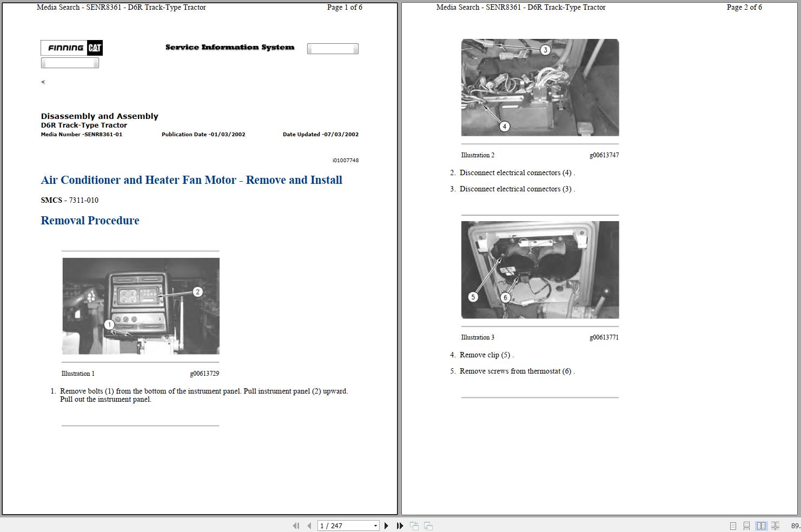Click Date Updated -07/03/2002 text
Viewport: 801px width, 532px height.
[x=321, y=135]
